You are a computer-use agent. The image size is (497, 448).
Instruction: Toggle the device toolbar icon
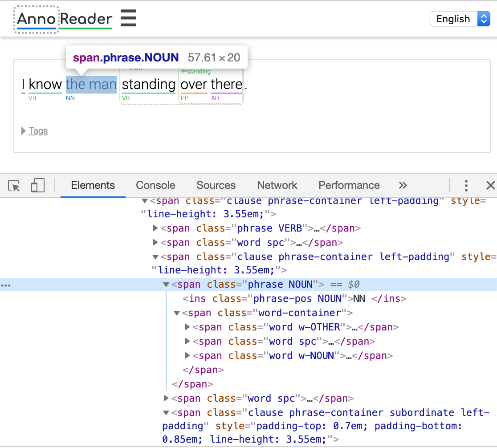(38, 186)
